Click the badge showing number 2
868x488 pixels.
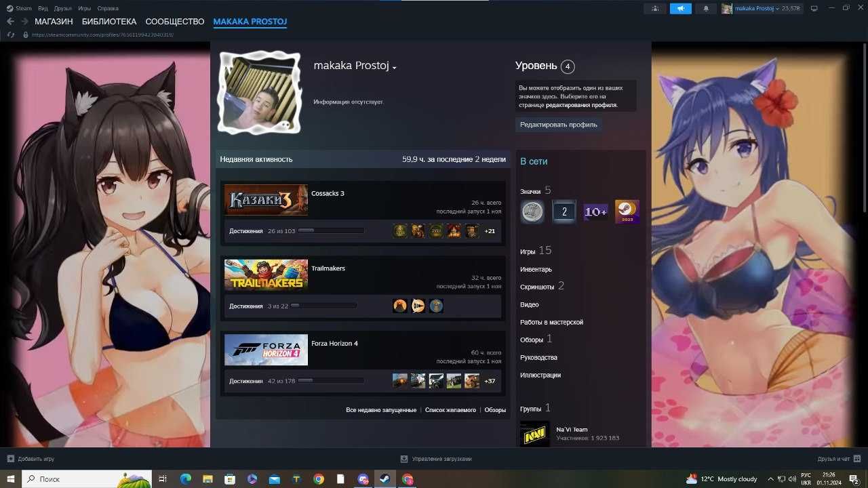point(564,212)
